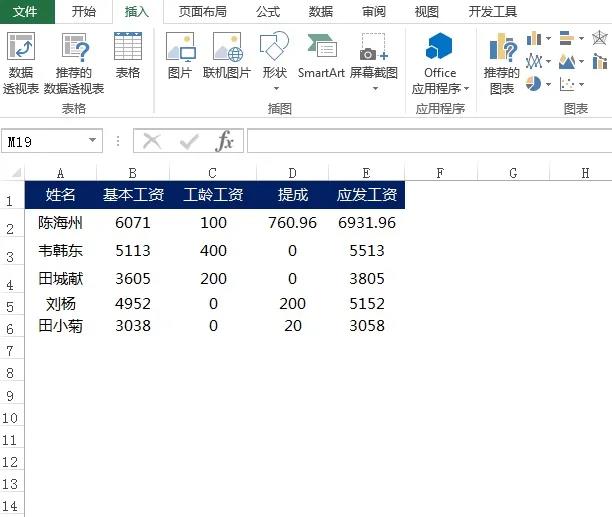612x517 pixels.
Task: Open the File (文件) menu
Action: click(25, 12)
